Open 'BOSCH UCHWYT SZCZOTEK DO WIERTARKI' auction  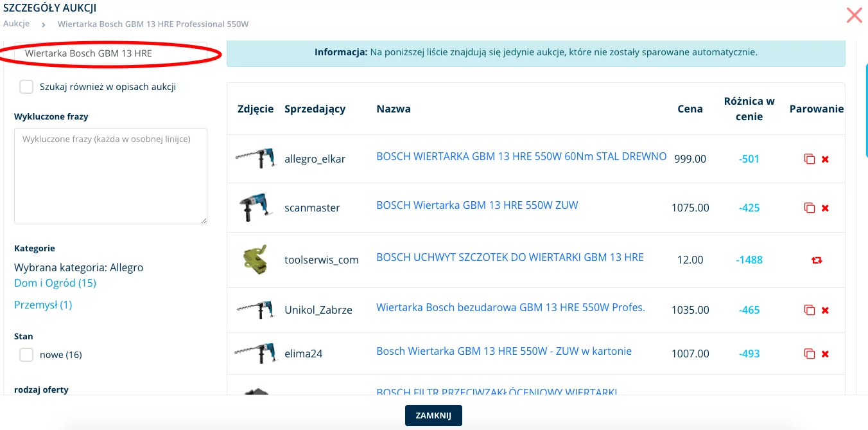coord(510,257)
